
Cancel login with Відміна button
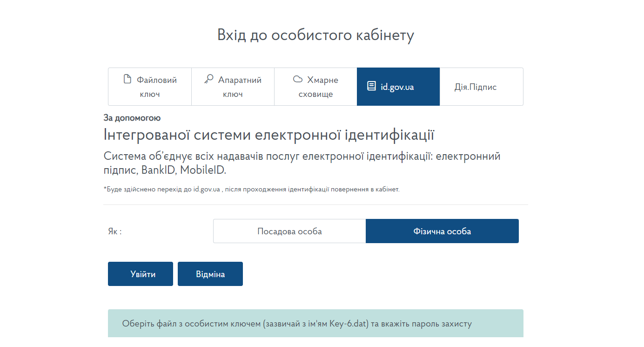[x=210, y=274]
